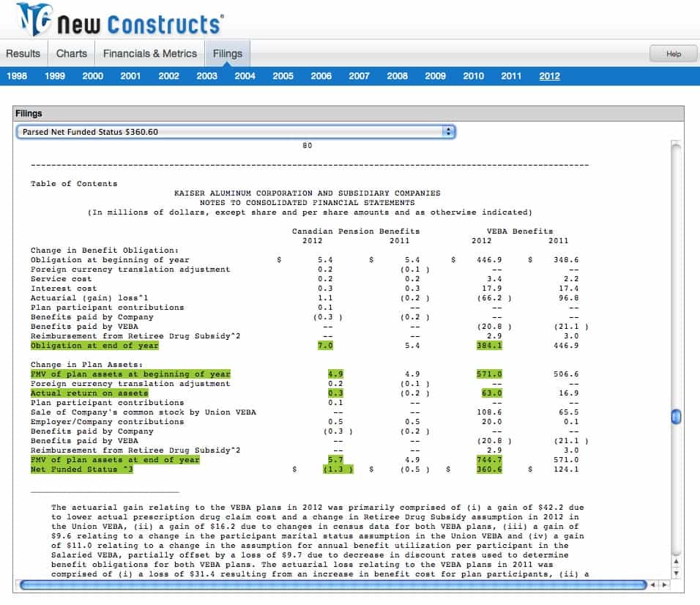Click 'Interest cost' row label
Screen dimensions: 700x605
point(64,289)
